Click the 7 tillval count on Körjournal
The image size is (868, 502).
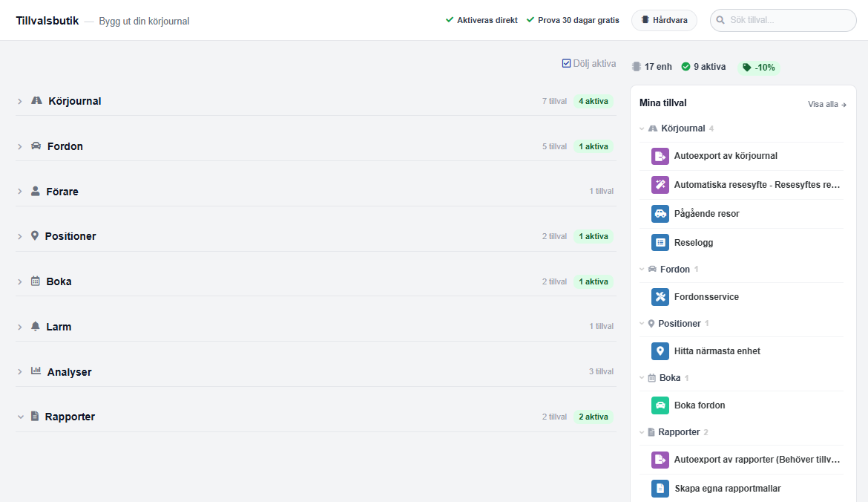[554, 102]
